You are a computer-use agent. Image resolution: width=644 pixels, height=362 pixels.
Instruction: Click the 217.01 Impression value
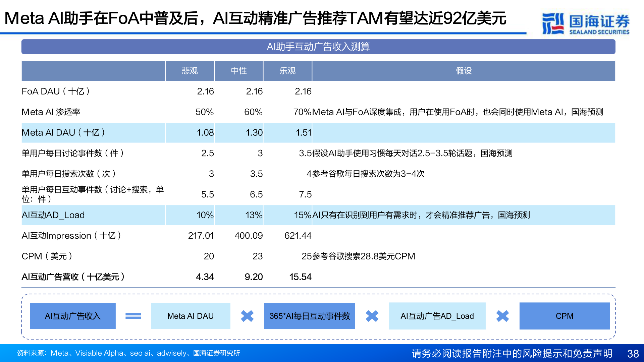[x=201, y=236]
